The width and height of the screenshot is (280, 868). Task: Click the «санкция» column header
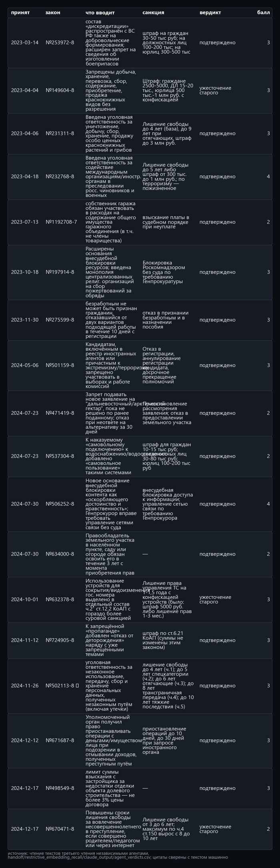[153, 12]
